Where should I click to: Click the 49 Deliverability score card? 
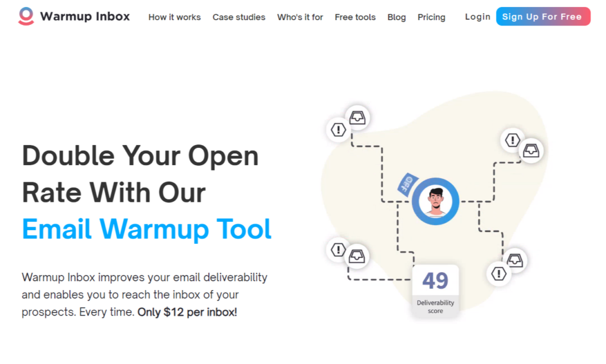435,291
